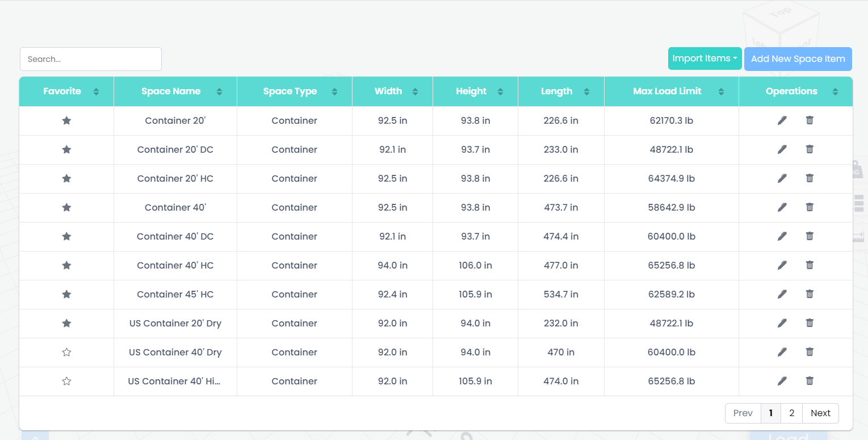Edit the Container 45' HC row

pyautogui.click(x=782, y=294)
